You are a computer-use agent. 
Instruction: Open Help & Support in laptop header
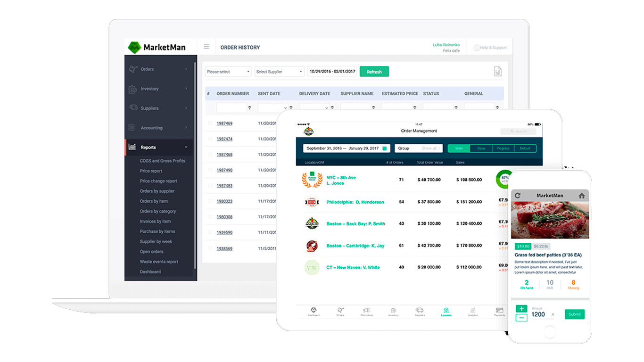pyautogui.click(x=490, y=48)
